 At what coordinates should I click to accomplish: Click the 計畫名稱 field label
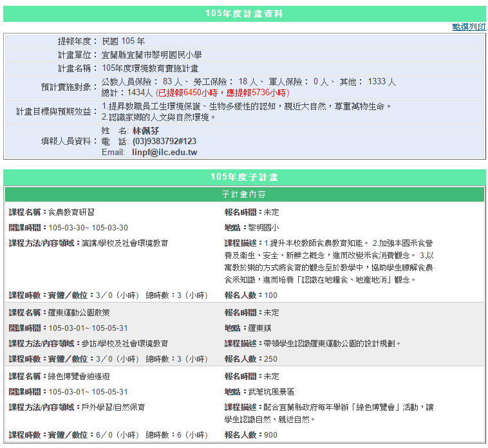click(78, 68)
